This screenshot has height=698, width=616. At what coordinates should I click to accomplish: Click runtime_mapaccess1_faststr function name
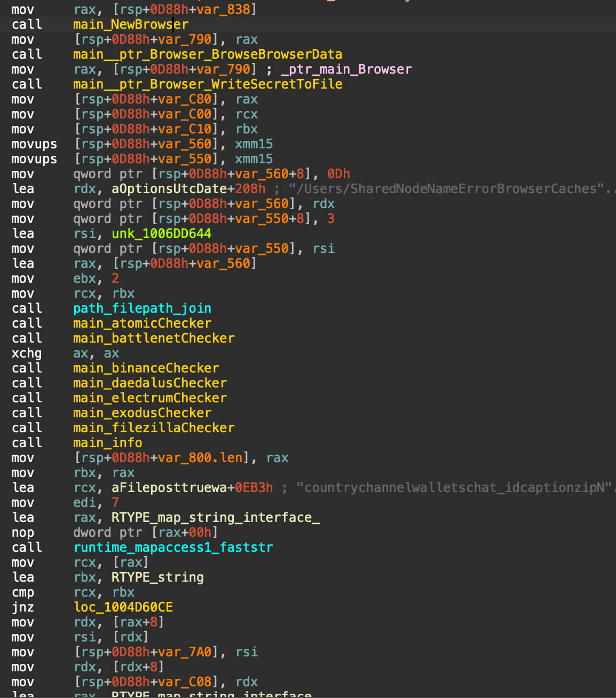(x=173, y=548)
